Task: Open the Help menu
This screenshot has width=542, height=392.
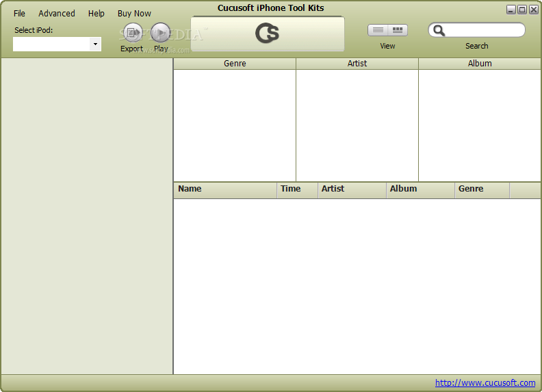Action: coord(96,14)
